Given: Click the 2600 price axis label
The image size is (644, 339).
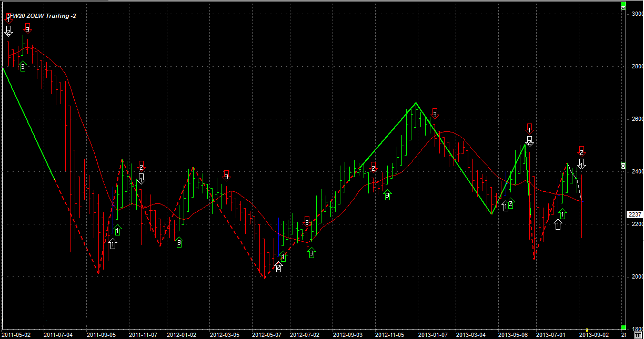Looking at the screenshot, I should click(x=636, y=119).
